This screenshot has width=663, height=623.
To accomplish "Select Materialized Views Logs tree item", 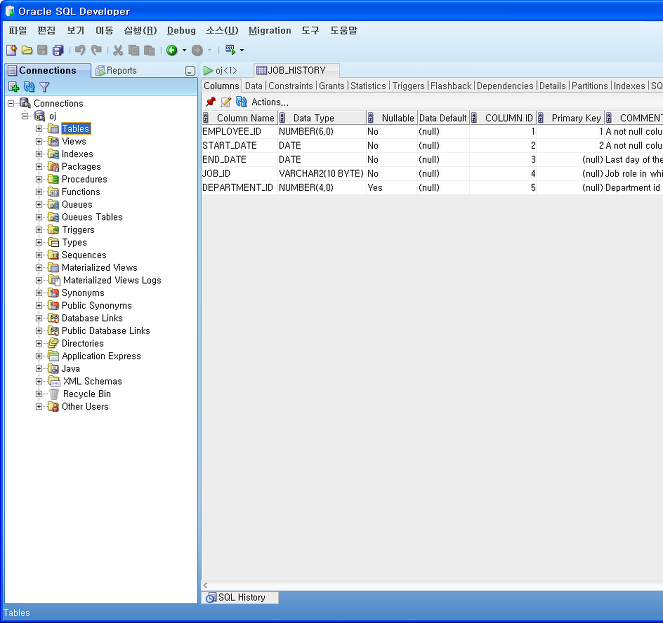I will click(x=112, y=280).
